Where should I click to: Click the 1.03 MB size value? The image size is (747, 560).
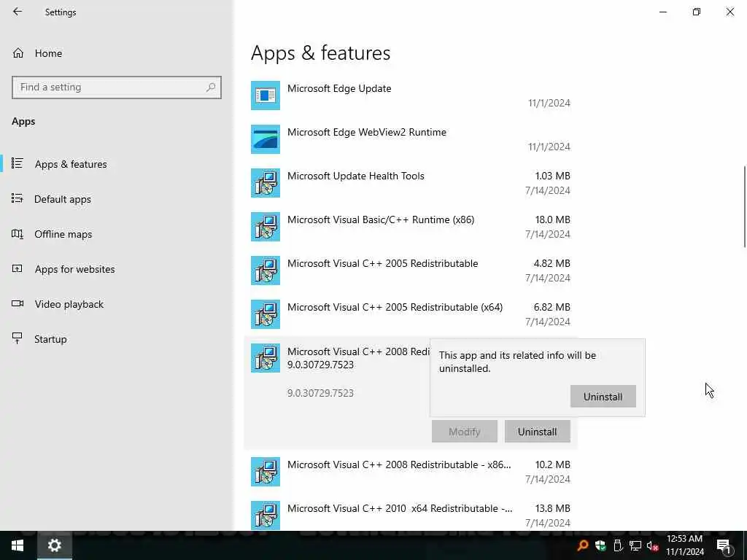click(x=553, y=176)
